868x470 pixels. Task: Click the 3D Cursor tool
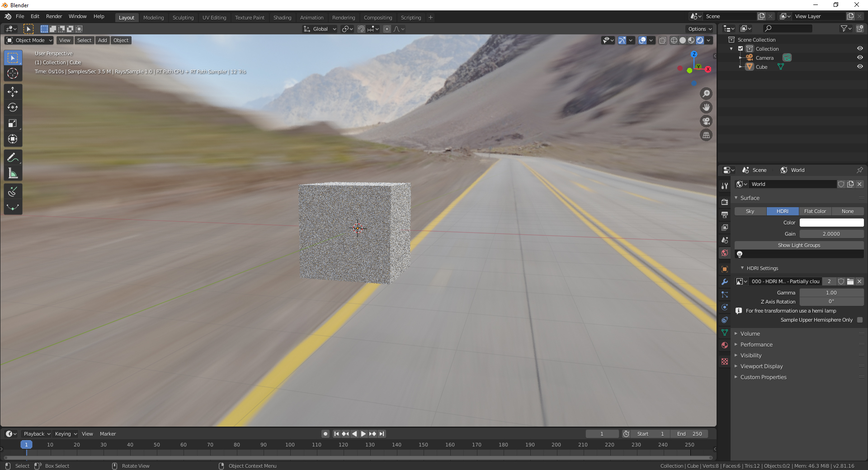tap(13, 73)
